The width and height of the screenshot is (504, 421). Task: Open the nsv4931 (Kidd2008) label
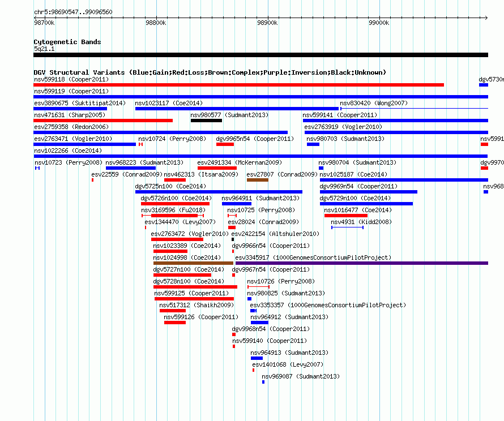[x=361, y=222]
